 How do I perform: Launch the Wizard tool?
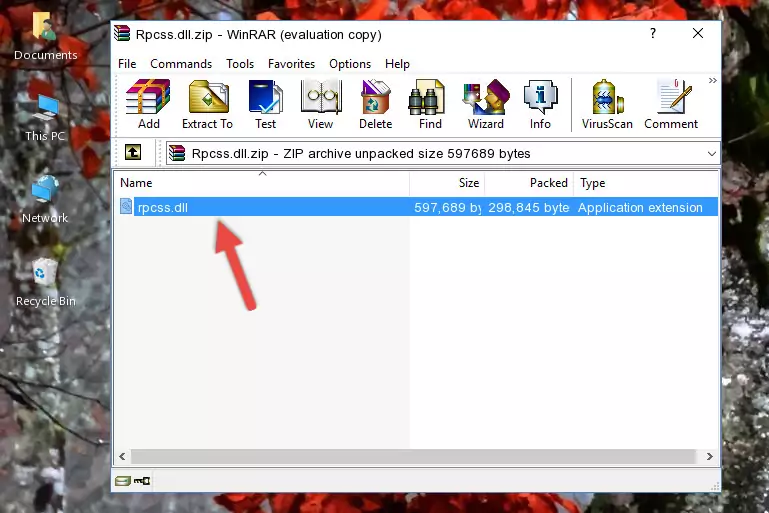click(486, 104)
